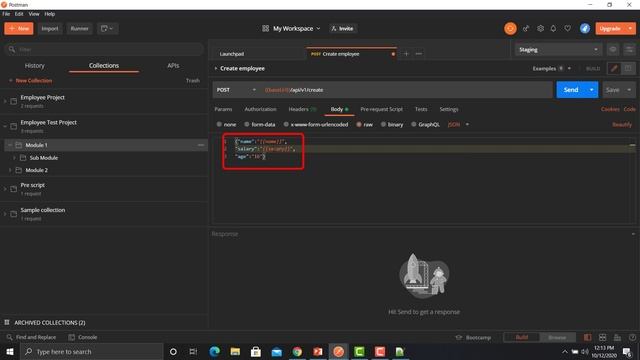Image resolution: width=640 pixels, height=360 pixels.
Task: Click the environment quick look eye icon
Action: pos(613,50)
